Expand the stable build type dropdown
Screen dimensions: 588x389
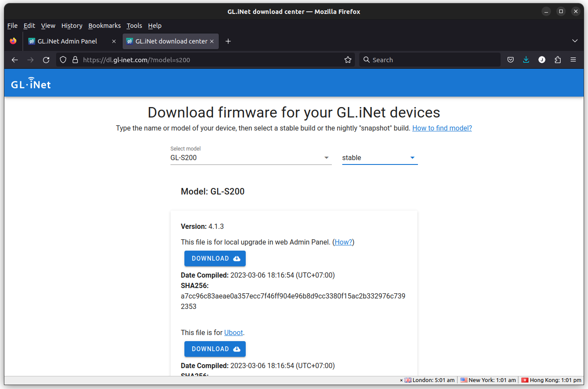point(380,158)
